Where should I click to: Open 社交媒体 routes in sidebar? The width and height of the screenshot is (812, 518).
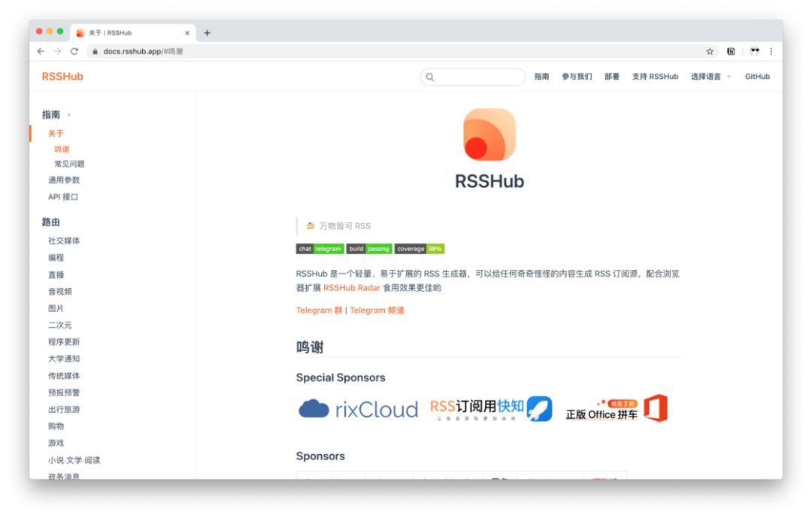pyautogui.click(x=64, y=241)
